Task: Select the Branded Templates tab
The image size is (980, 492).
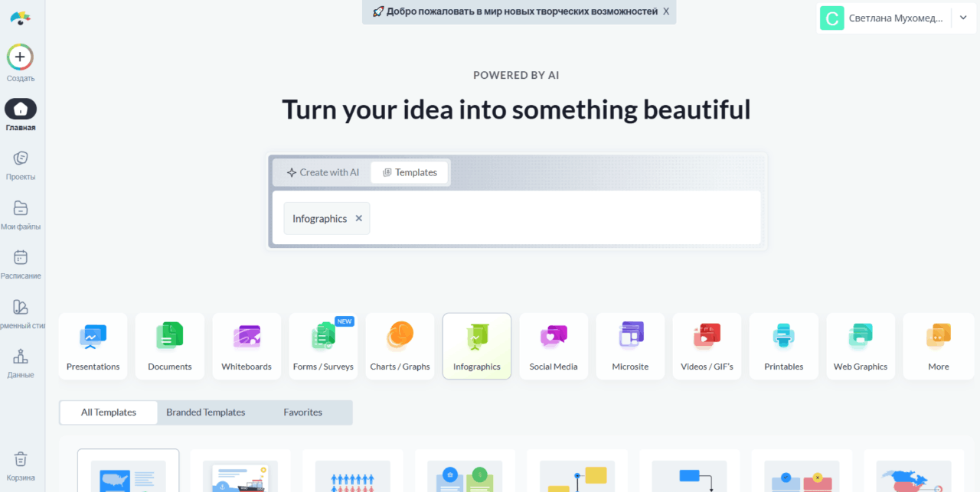Action: coord(206,412)
